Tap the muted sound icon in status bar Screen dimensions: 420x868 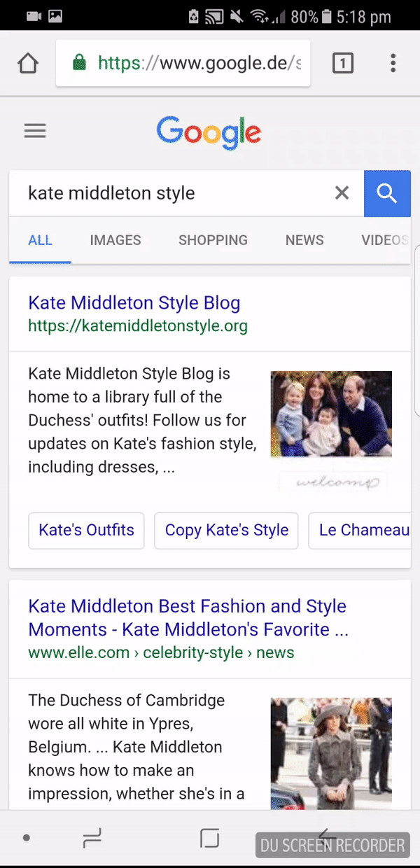pyautogui.click(x=237, y=16)
